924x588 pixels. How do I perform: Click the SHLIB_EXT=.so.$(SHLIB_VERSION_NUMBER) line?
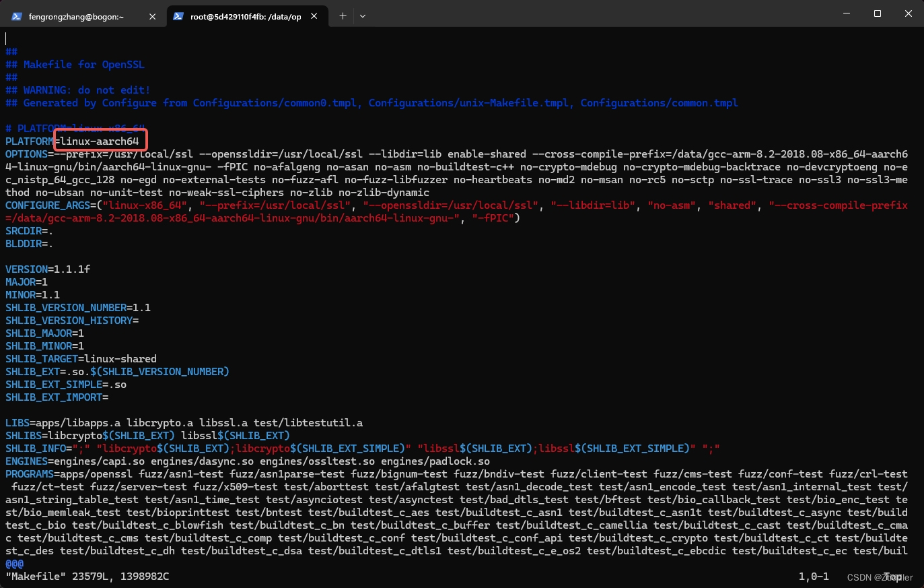(x=117, y=372)
